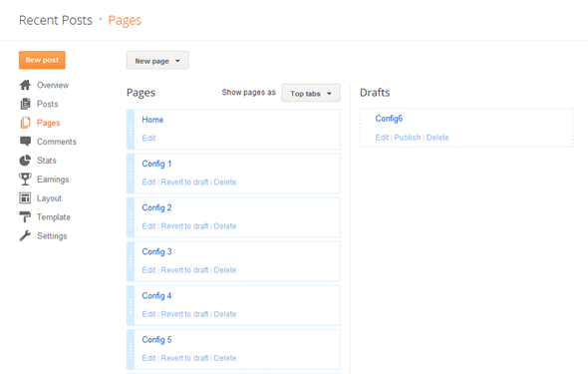
Task: Delete the Config 3 page
Action: [x=225, y=270]
